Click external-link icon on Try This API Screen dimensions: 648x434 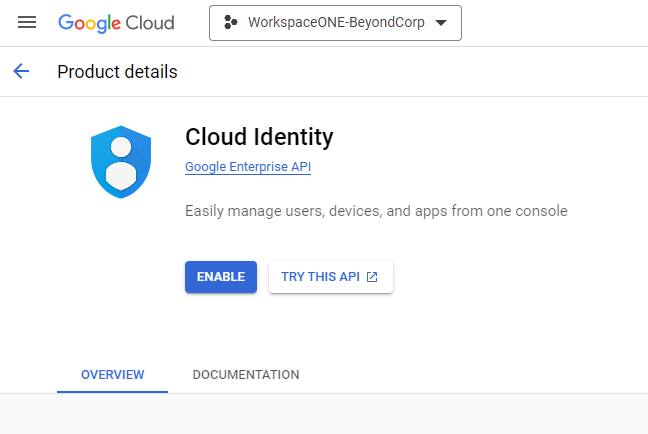[372, 277]
